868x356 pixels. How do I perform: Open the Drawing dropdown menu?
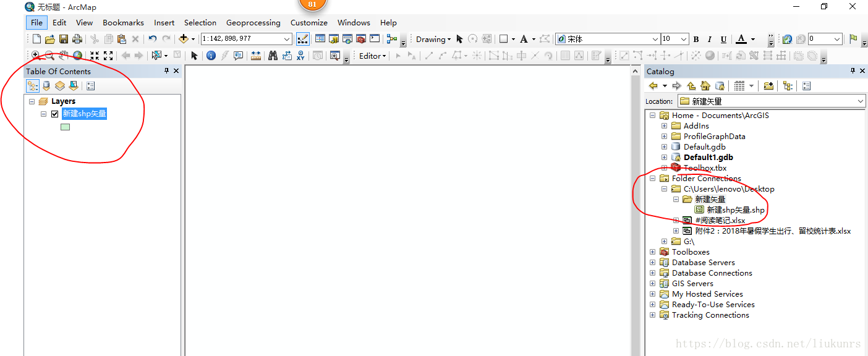433,39
